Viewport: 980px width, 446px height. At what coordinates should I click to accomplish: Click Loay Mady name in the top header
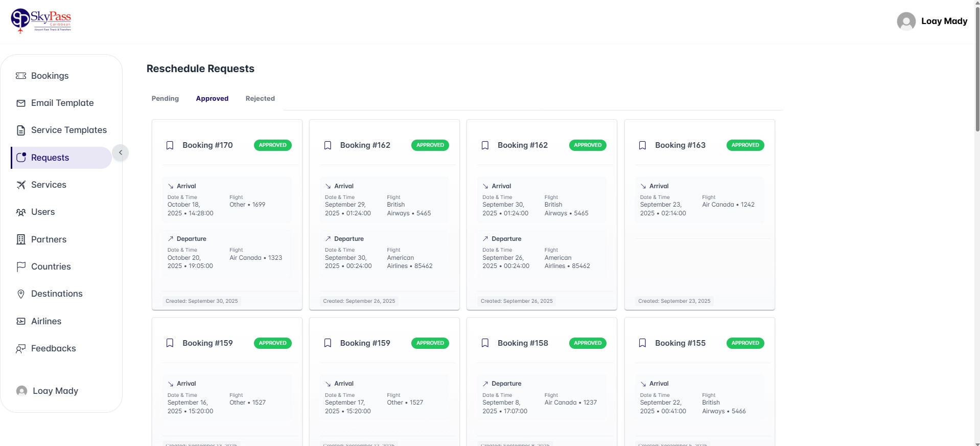point(944,21)
